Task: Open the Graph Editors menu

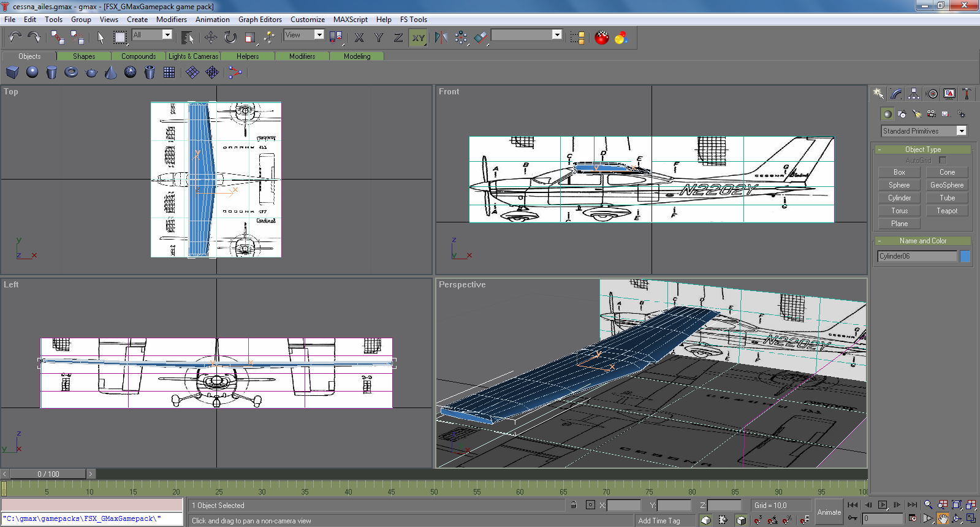Action: click(260, 20)
